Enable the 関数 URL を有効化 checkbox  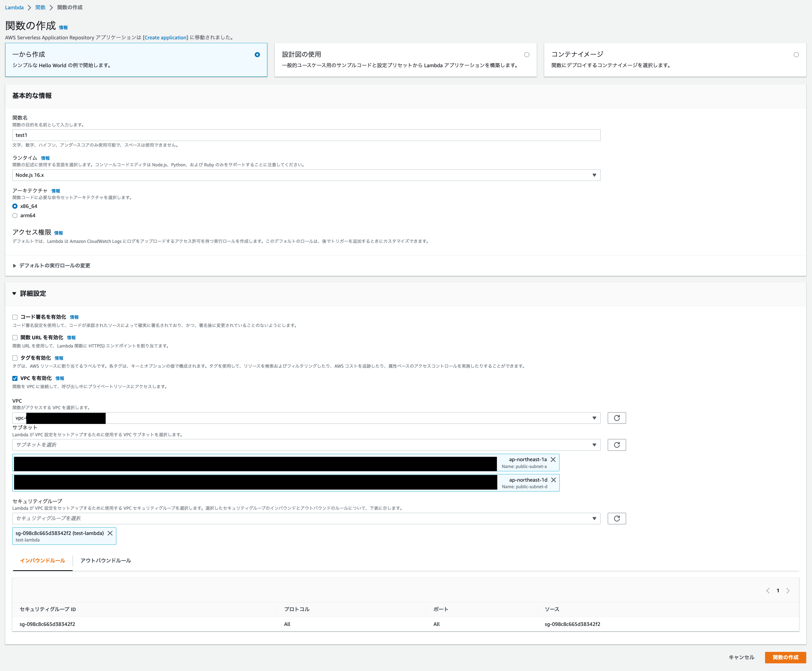[15, 337]
